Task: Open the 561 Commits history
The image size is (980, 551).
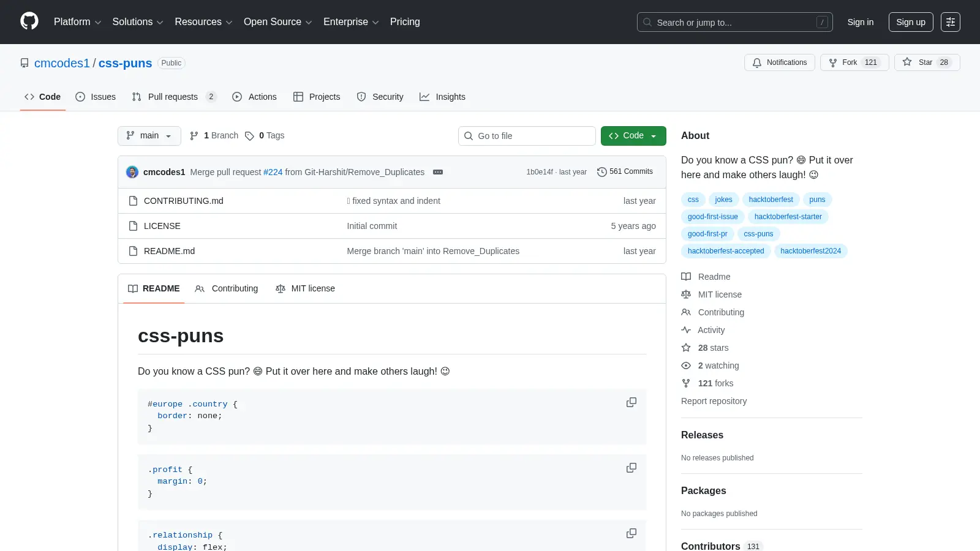Action: [625, 172]
